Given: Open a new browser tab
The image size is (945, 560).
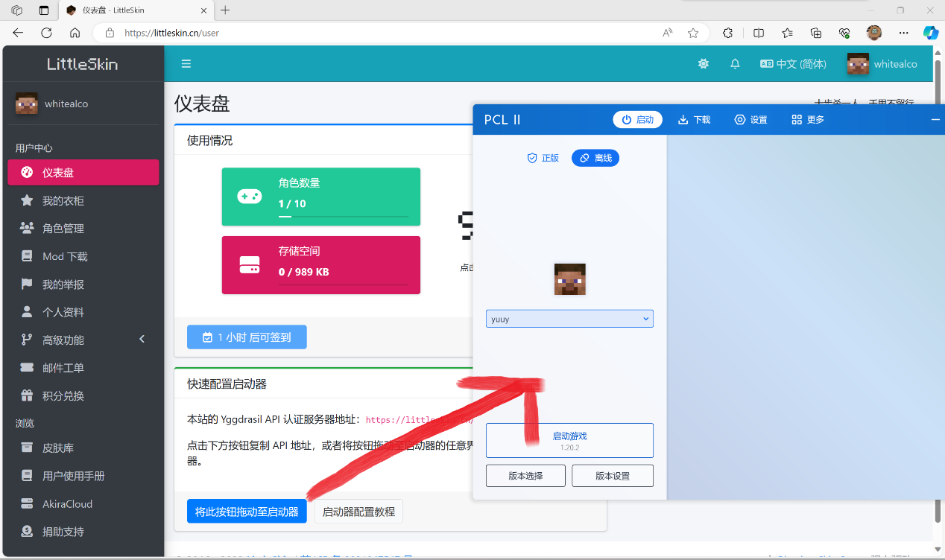Looking at the screenshot, I should 225,10.
